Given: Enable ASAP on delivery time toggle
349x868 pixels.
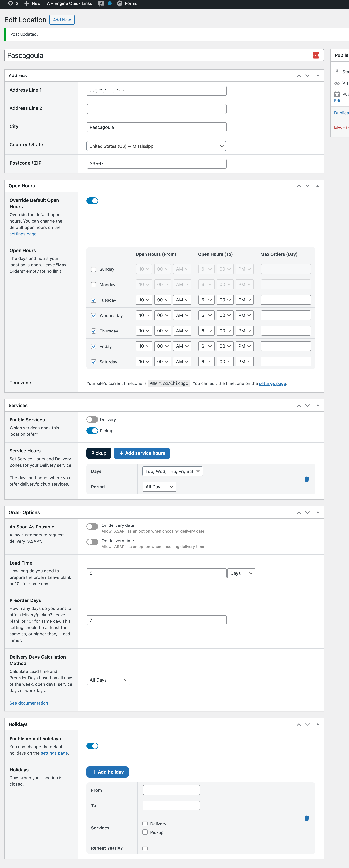Looking at the screenshot, I should click(x=92, y=542).
